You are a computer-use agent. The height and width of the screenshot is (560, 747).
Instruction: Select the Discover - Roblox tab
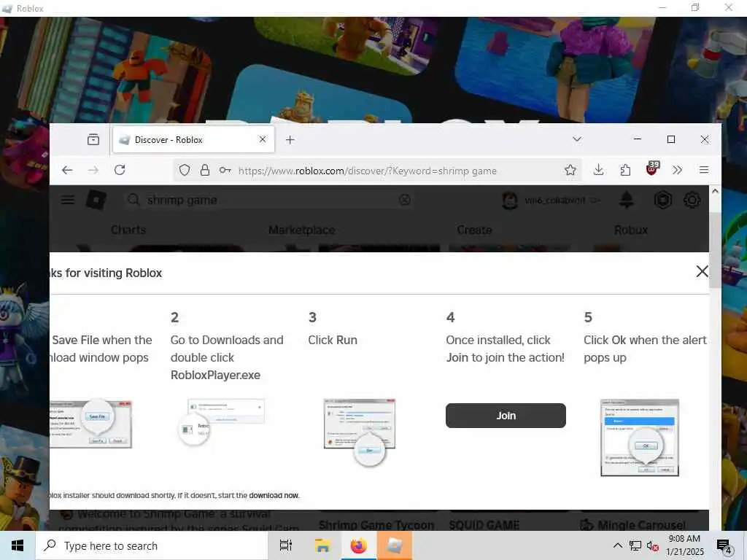click(x=193, y=139)
